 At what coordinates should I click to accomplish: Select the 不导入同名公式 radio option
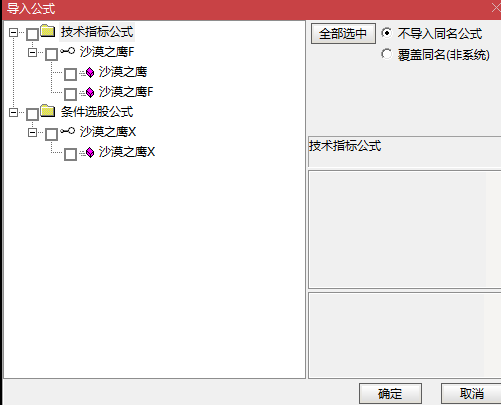click(387, 33)
